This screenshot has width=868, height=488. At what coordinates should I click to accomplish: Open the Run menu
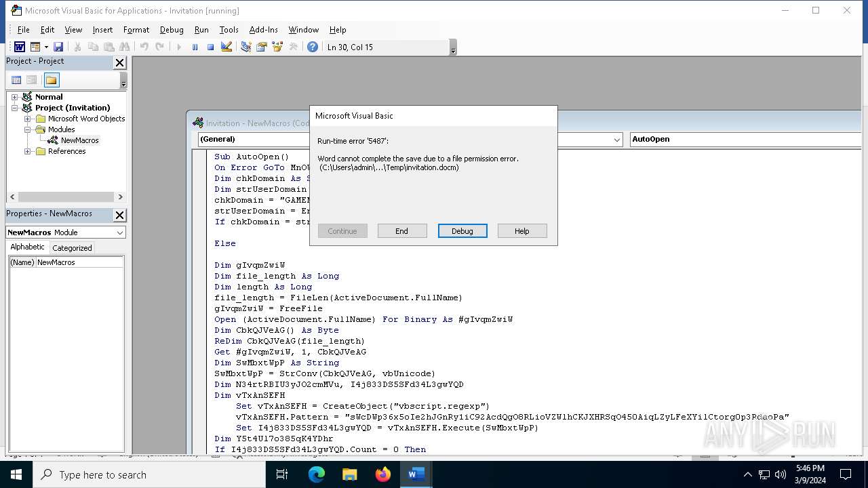201,30
